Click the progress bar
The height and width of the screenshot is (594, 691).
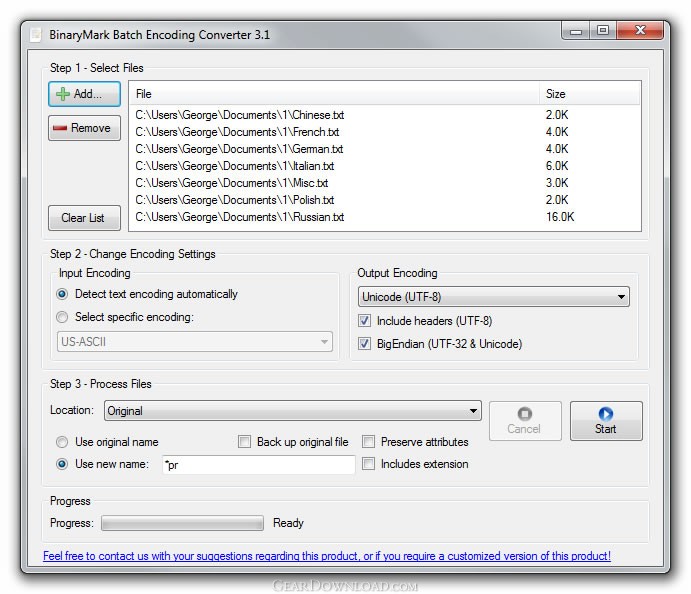tap(182, 523)
